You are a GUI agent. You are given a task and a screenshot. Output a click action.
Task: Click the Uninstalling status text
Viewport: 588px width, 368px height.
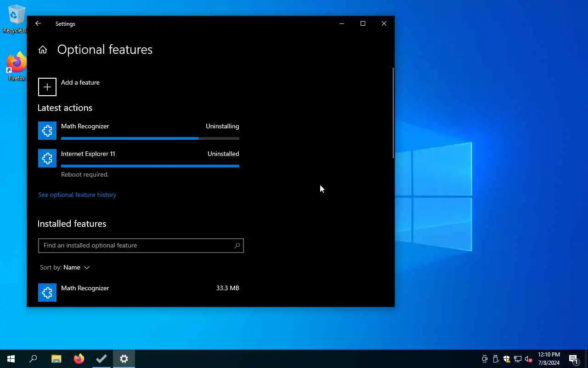click(x=222, y=126)
